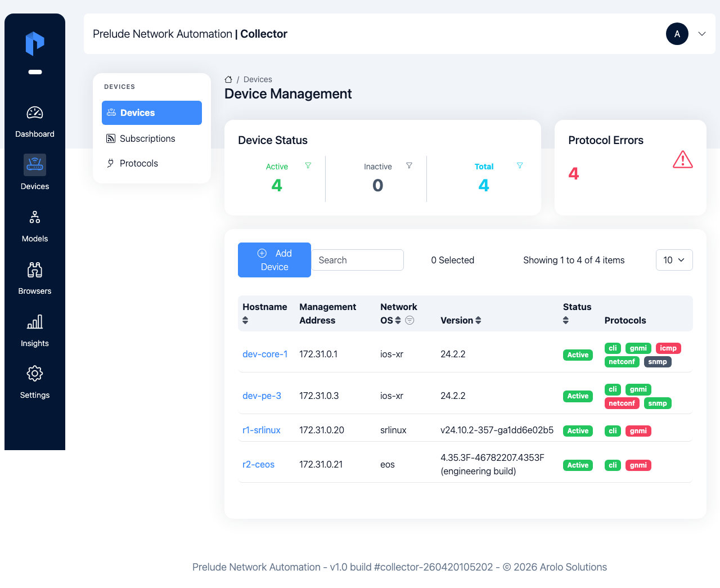The width and height of the screenshot is (720, 588).
Task: Filter by Active devices funnel icon
Action: 308,165
